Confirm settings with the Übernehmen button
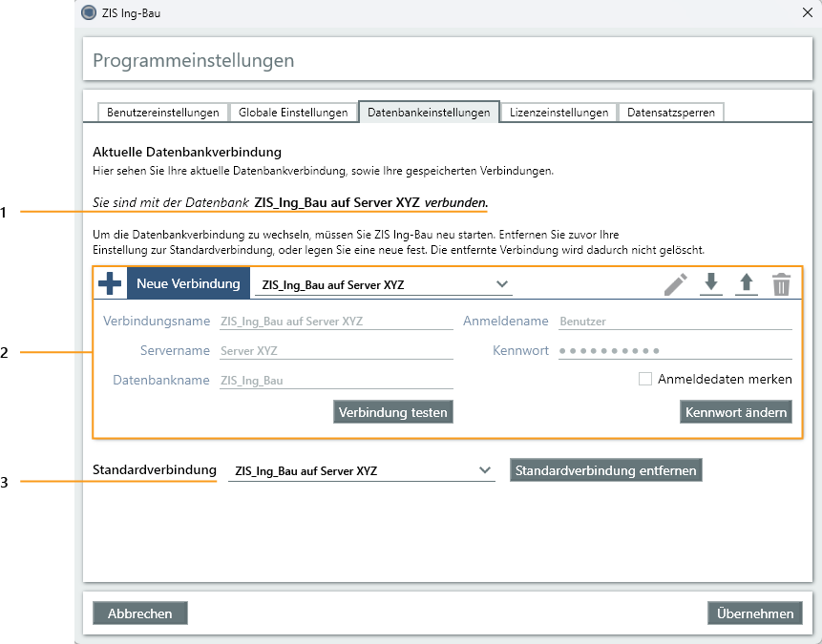 (x=755, y=613)
